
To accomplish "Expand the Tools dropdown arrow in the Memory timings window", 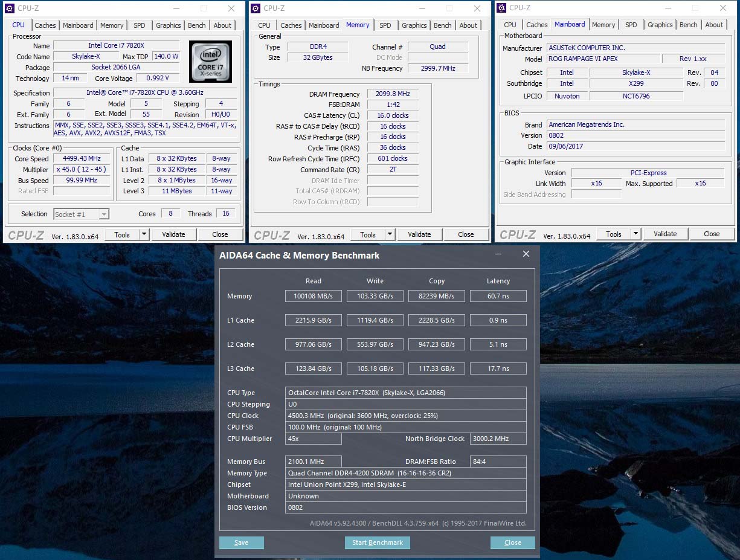I will [x=390, y=234].
